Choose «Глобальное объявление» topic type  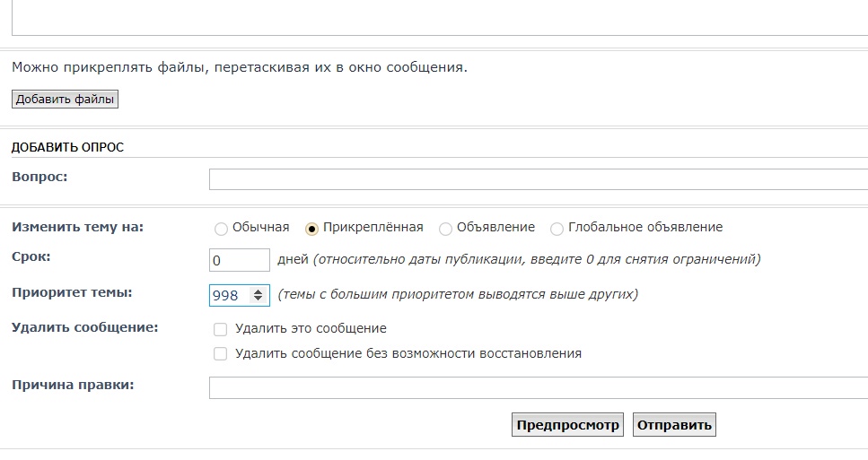tap(557, 229)
